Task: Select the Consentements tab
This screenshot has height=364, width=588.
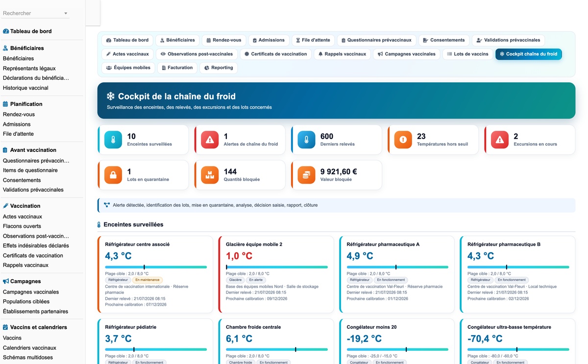Action: [x=444, y=40]
